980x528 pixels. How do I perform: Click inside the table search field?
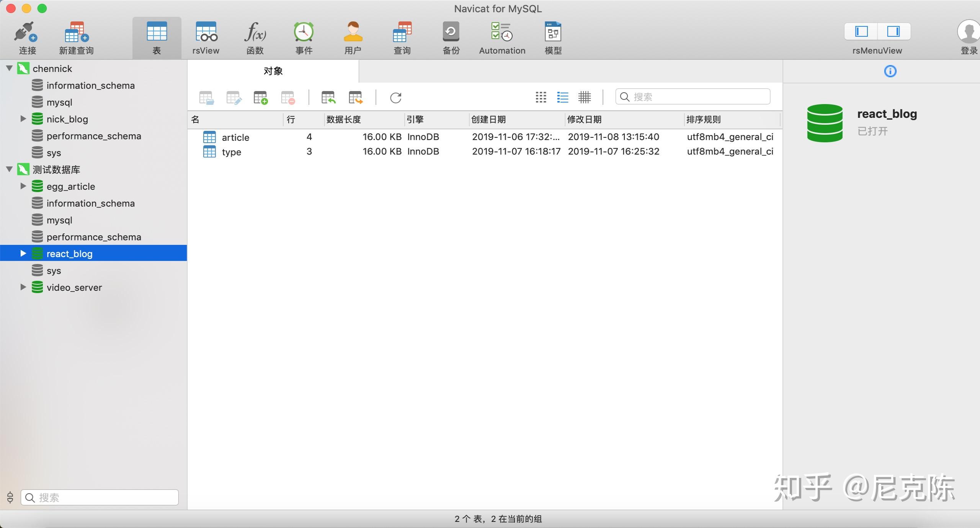[x=693, y=97]
